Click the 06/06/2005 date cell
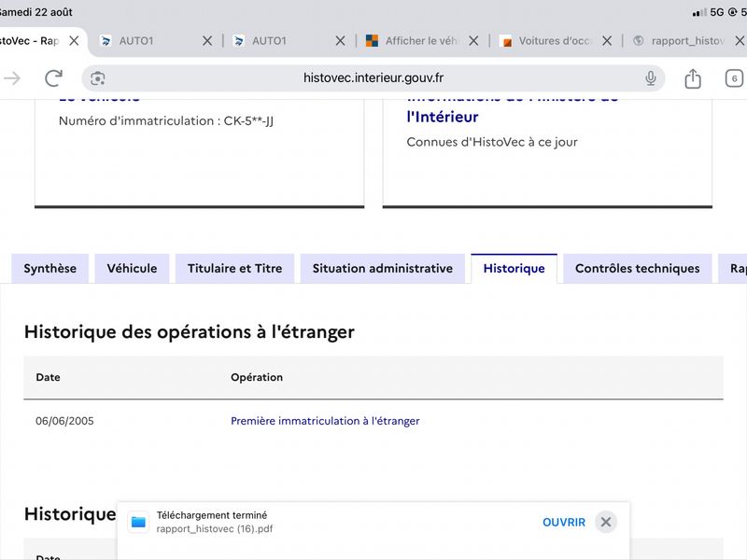 pyautogui.click(x=64, y=421)
